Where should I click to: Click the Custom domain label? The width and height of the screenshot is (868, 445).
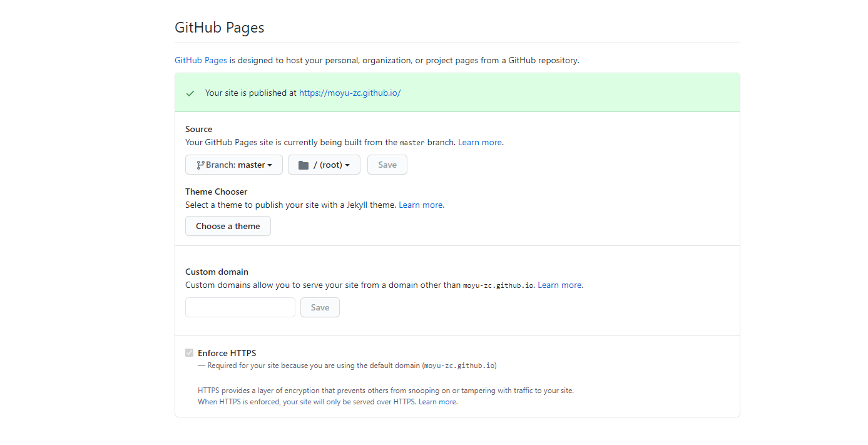click(217, 272)
